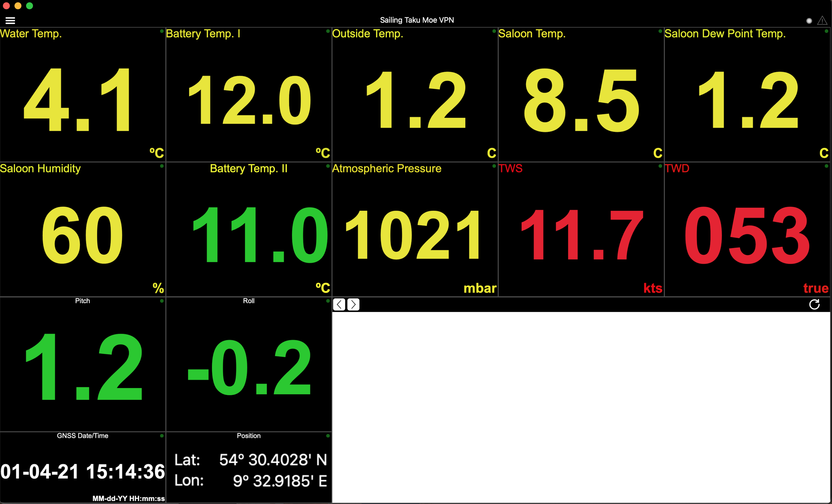Click the GNSS time 01-04-21 15:14:36
Screen dimensions: 832x504
pyautogui.click(x=83, y=471)
